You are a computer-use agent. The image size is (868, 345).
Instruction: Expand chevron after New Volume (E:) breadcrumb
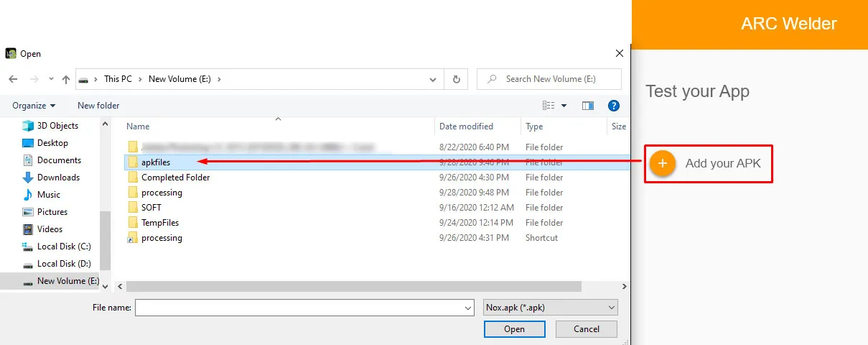[x=219, y=79]
